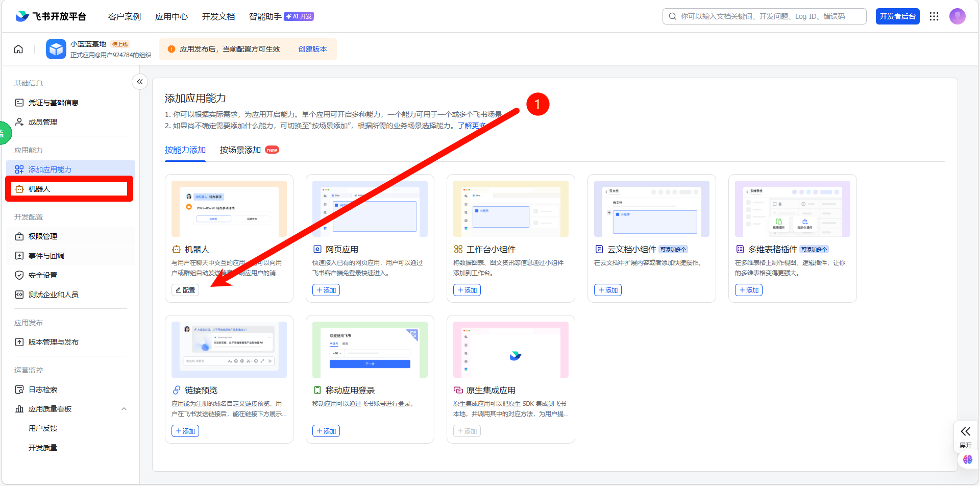Open 权限管理 in the sidebar
Viewport: 980px width, 486px height.
[x=43, y=236]
